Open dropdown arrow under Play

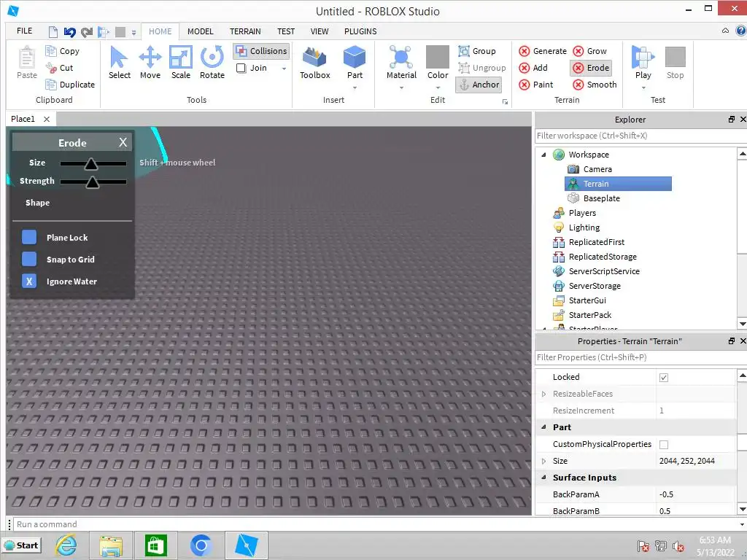[643, 87]
